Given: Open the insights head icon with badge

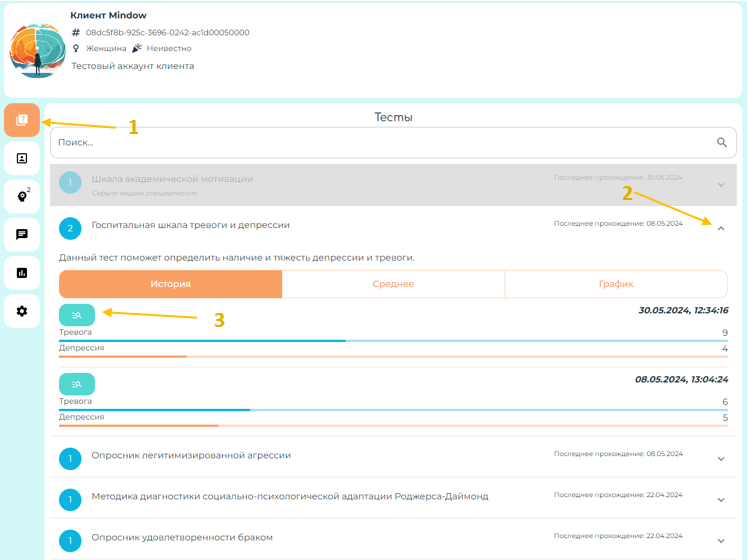Looking at the screenshot, I should click(x=22, y=196).
